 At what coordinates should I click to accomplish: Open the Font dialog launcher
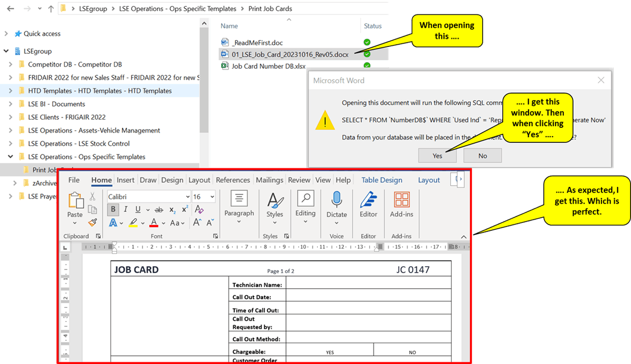216,236
